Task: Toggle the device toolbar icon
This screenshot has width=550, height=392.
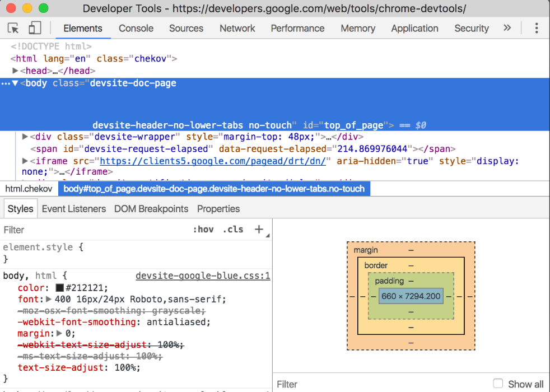Action: (x=34, y=28)
